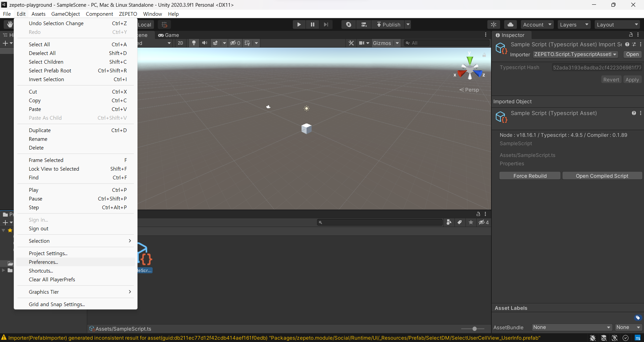Open the Account dropdown

pos(537,24)
